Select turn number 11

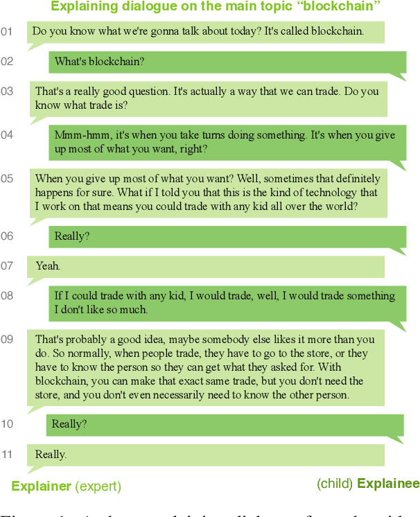click(x=7, y=455)
